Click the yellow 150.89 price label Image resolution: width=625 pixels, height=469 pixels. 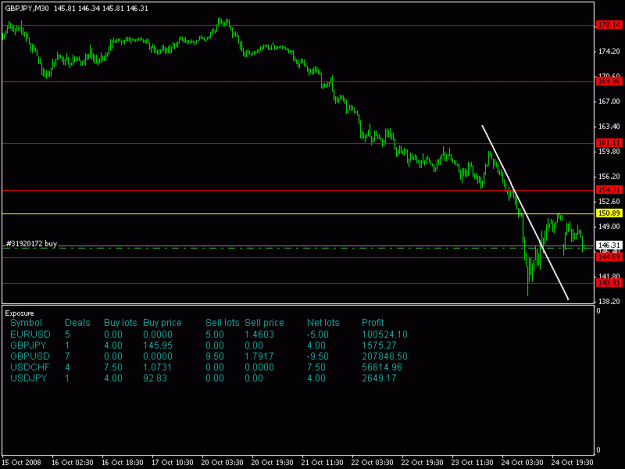[609, 213]
